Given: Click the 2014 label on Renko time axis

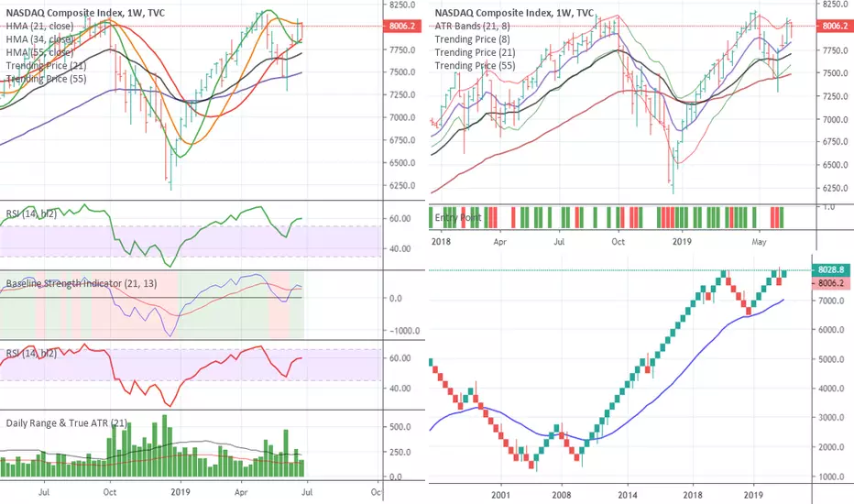Looking at the screenshot, I should click(x=628, y=495).
